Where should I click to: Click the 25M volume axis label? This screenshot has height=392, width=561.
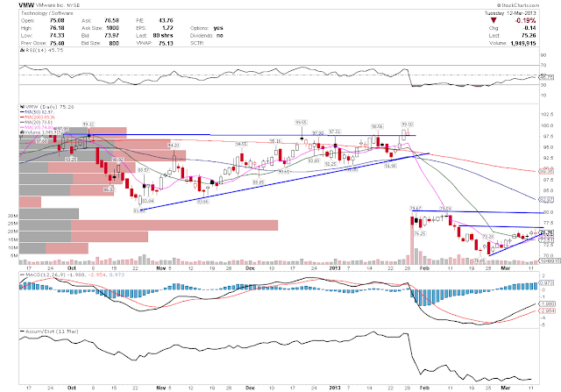click(x=13, y=224)
